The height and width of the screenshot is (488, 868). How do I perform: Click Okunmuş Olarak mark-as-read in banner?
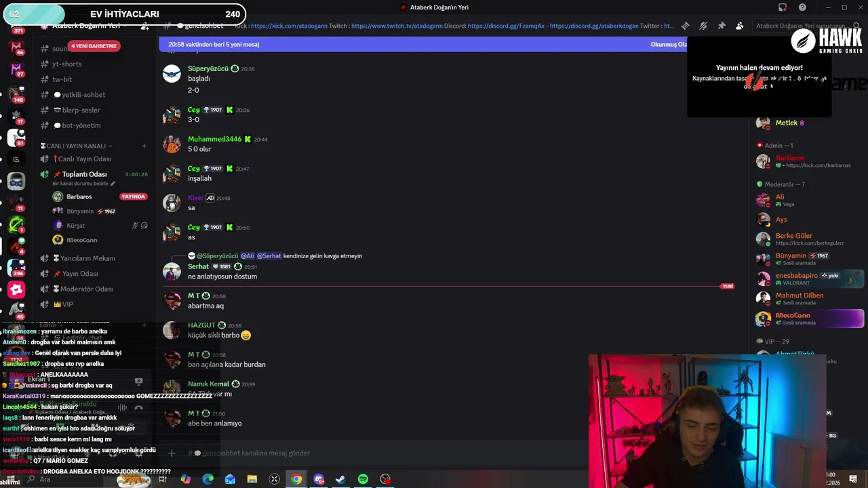(669, 44)
